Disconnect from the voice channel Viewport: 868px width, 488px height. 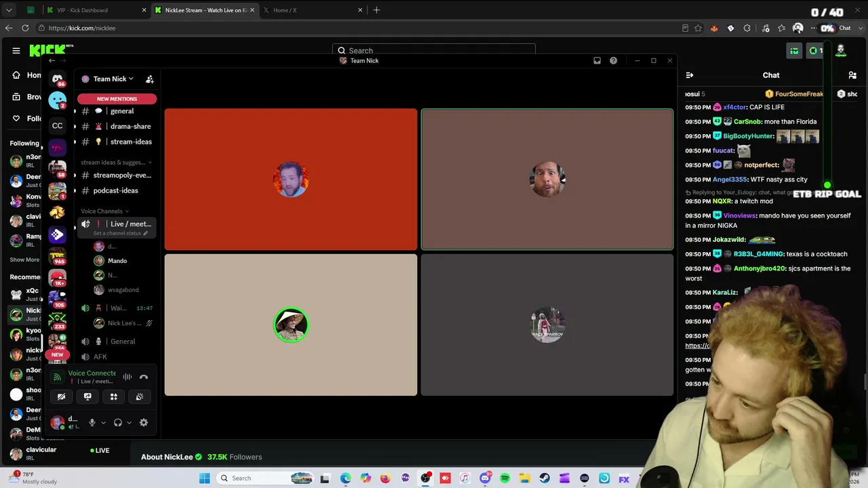144,377
